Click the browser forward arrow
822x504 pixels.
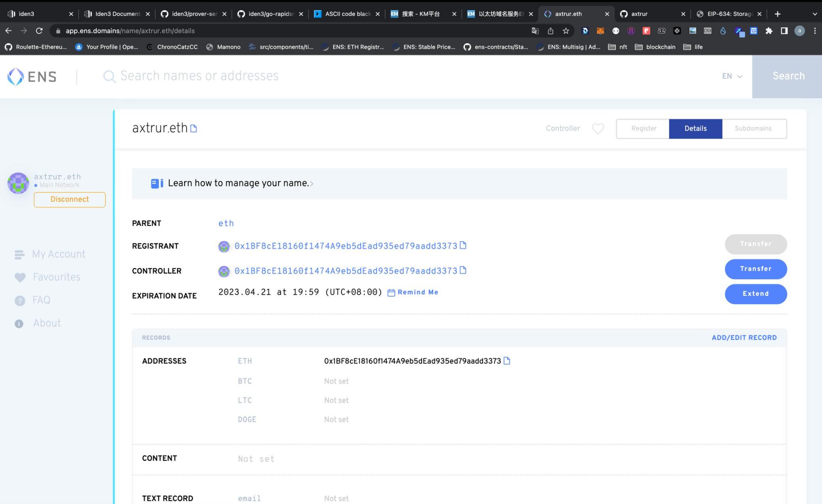coord(24,31)
